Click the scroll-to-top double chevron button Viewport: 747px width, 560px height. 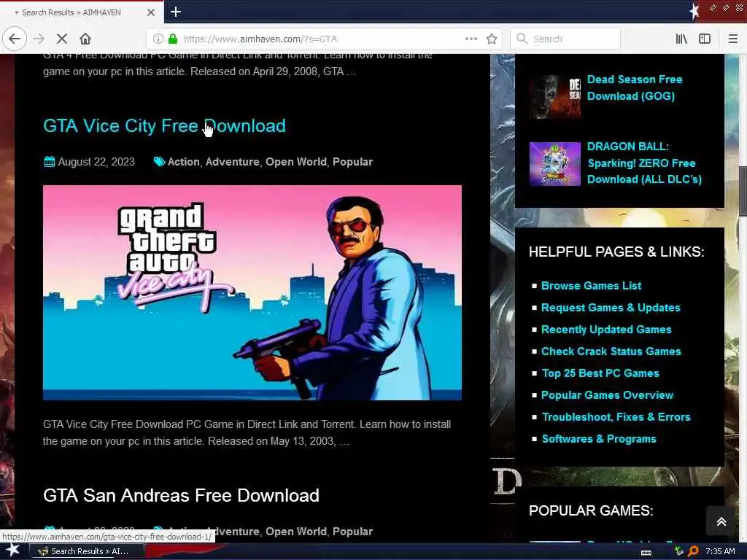coord(721,522)
